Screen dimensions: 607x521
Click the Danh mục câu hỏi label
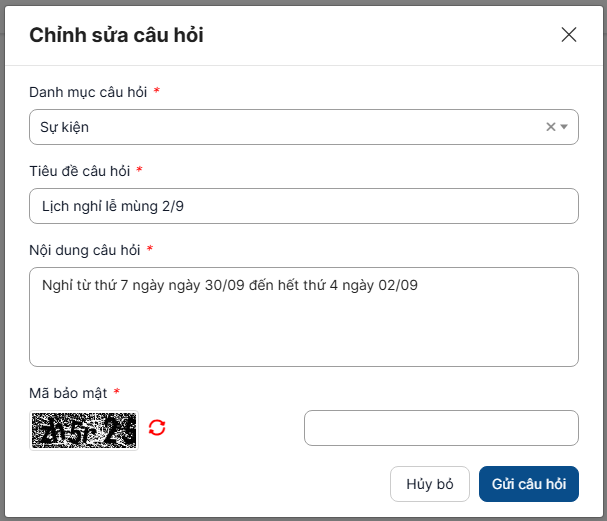click(88, 92)
